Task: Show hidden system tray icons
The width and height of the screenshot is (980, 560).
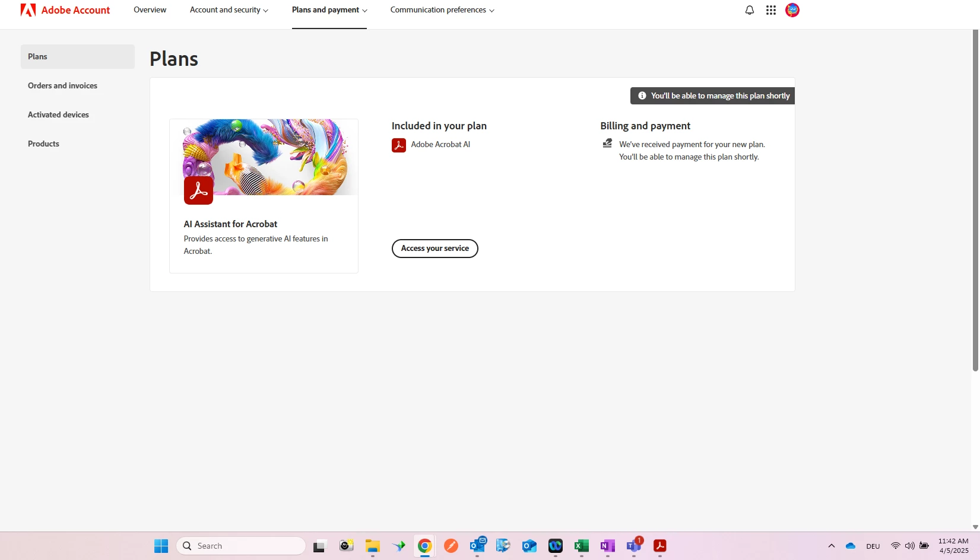Action: point(832,546)
